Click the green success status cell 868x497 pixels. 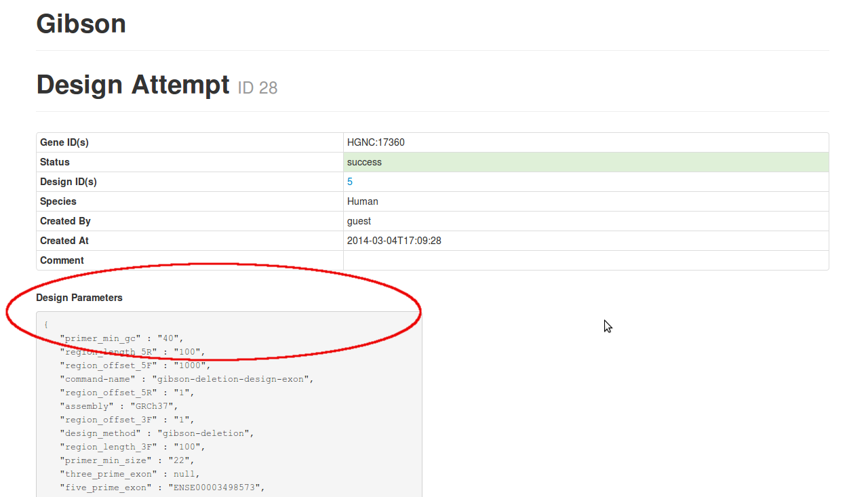[x=585, y=162]
